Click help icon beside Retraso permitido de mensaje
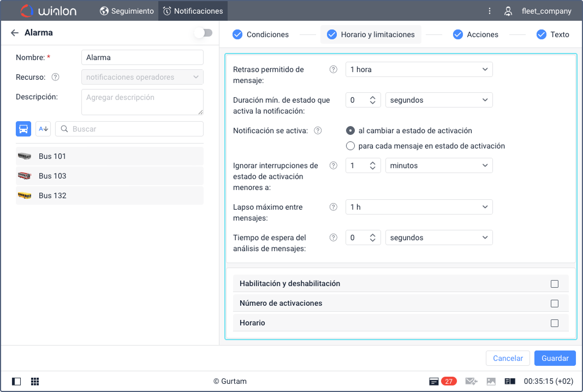Image resolution: width=583 pixels, height=392 pixels. (334, 69)
